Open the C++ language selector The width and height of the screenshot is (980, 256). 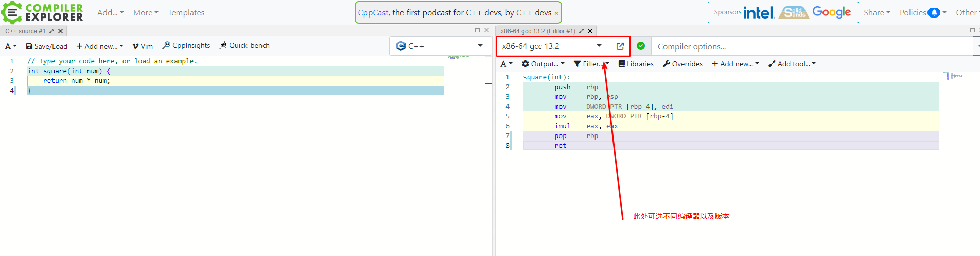[x=440, y=46]
